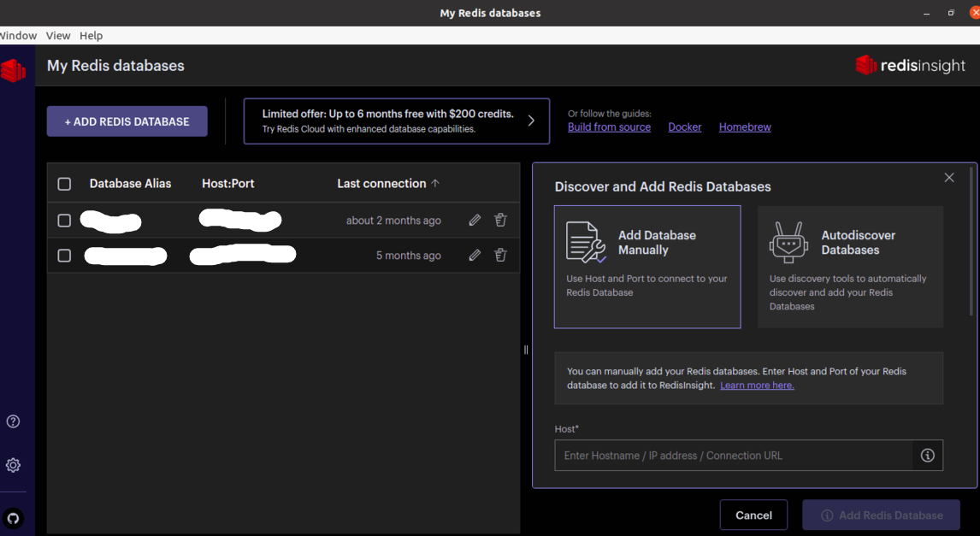The width and height of the screenshot is (980, 536).
Task: Collapse the right panel using the splitter handle
Action: point(525,350)
